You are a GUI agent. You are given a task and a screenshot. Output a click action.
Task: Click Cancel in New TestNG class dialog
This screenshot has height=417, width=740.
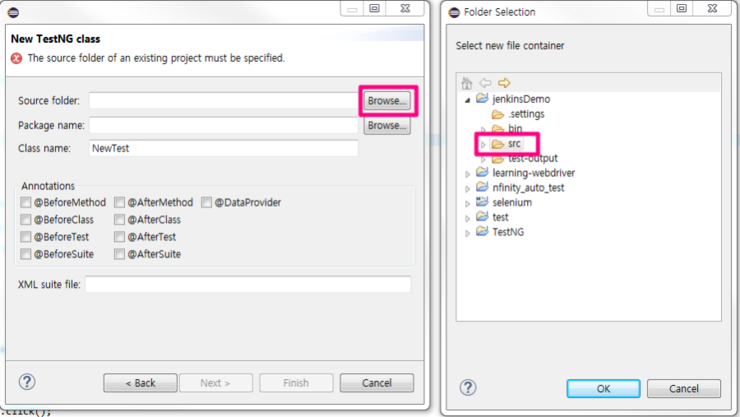[377, 383]
